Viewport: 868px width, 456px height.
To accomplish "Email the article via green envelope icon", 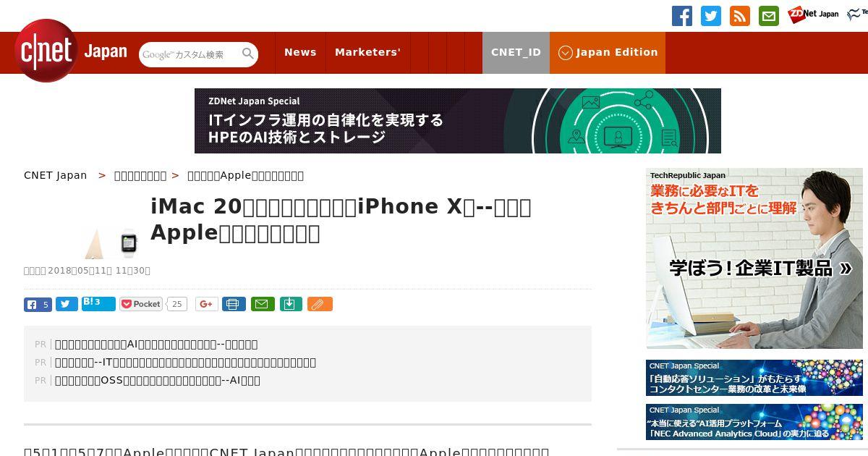I will pyautogui.click(x=263, y=304).
